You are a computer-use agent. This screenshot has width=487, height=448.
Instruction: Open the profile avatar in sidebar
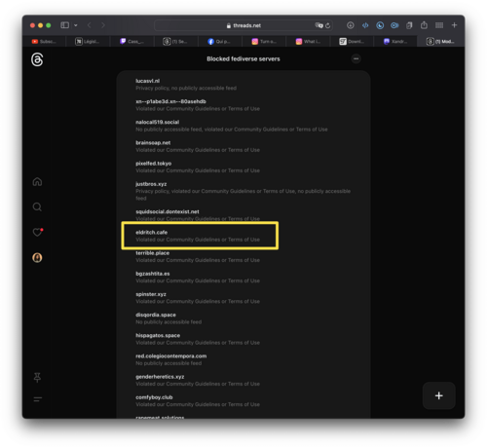(37, 258)
